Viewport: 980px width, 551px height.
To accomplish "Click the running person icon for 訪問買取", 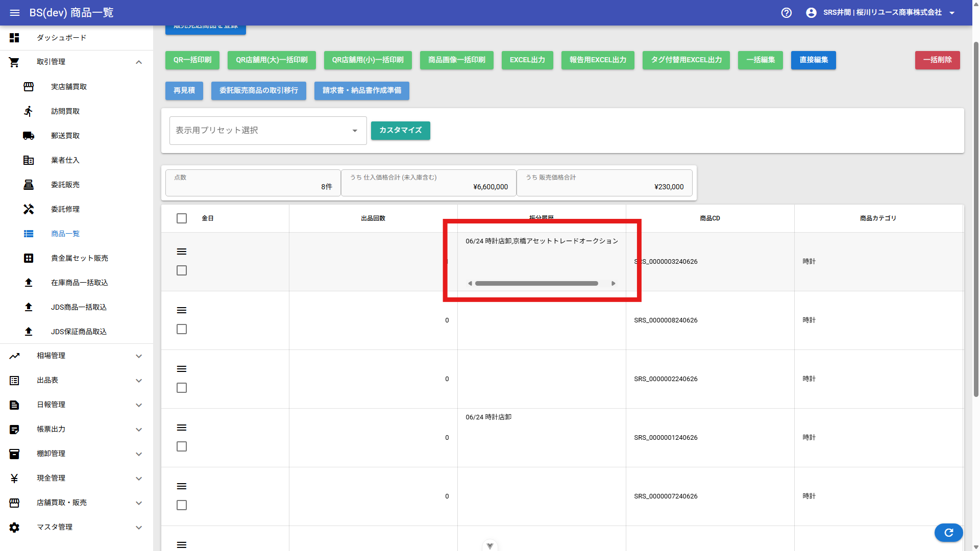I will (x=29, y=111).
